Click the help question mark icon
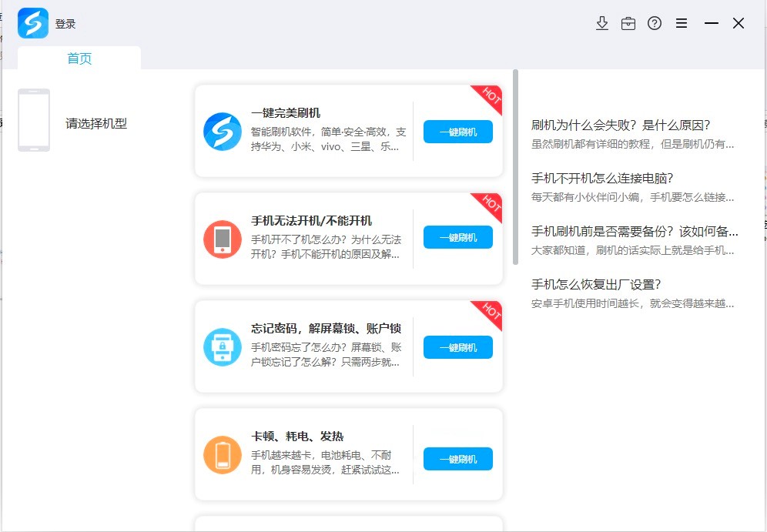This screenshot has height=532, width=767. (x=655, y=23)
